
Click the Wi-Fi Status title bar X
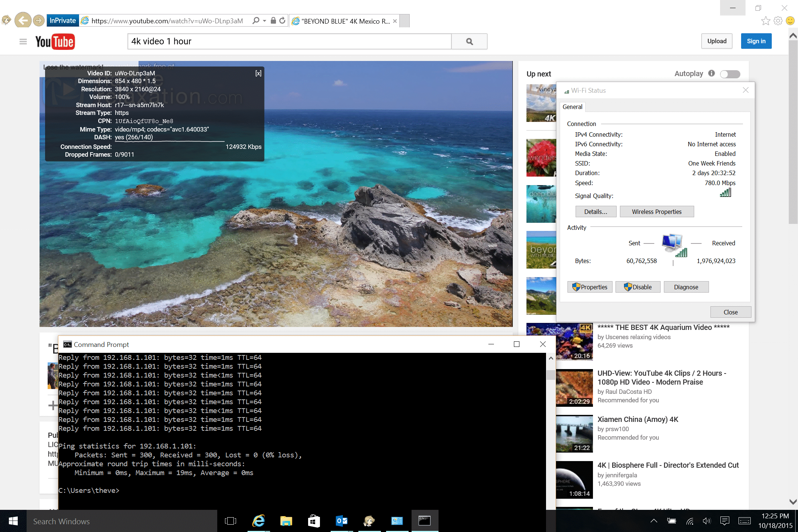pyautogui.click(x=746, y=90)
